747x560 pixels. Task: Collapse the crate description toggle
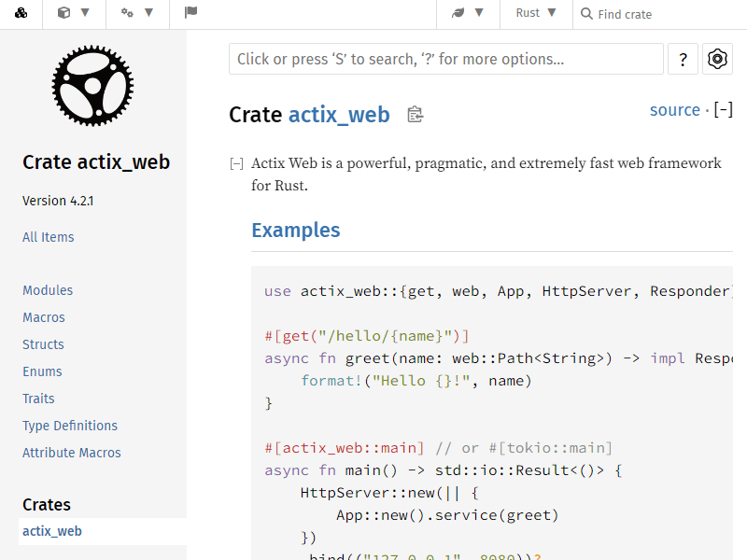tap(236, 164)
